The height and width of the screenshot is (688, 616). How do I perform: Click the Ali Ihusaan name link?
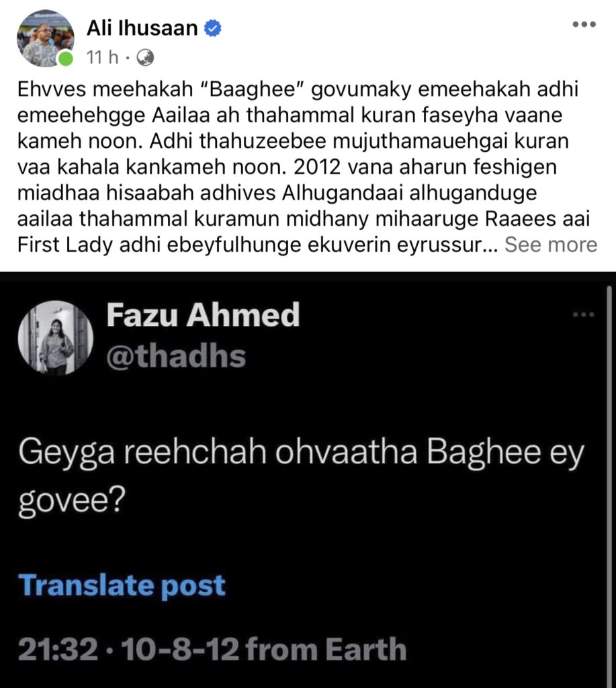(x=143, y=29)
